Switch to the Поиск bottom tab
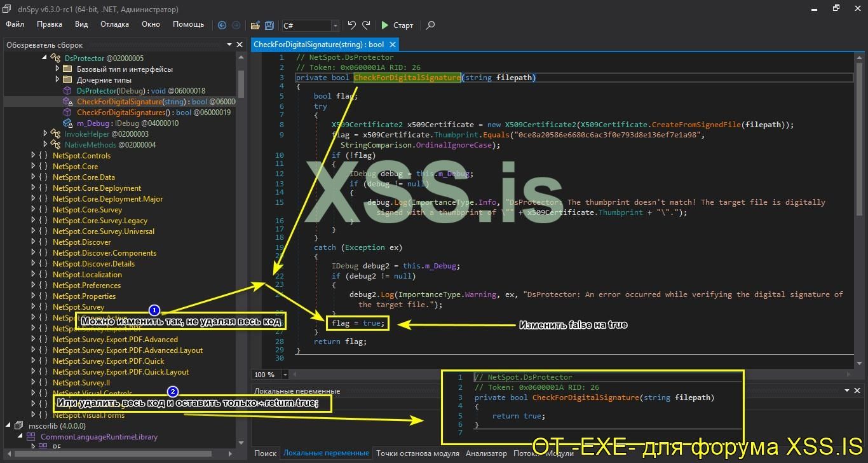 coord(266,453)
